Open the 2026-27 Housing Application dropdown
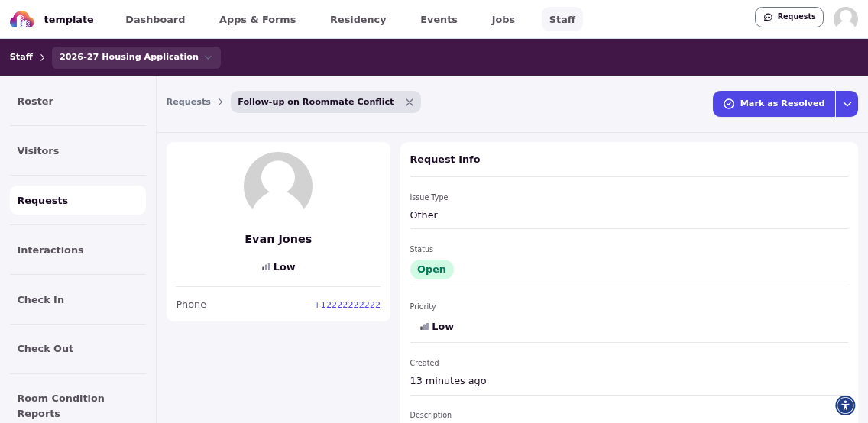 coord(136,57)
